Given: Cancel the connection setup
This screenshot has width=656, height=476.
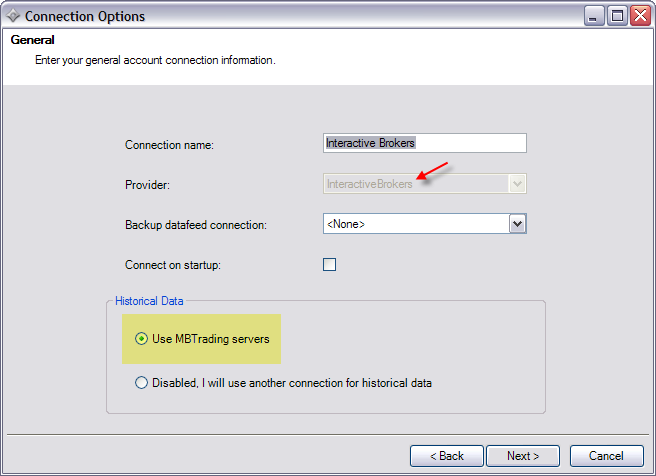Looking at the screenshot, I should click(606, 456).
